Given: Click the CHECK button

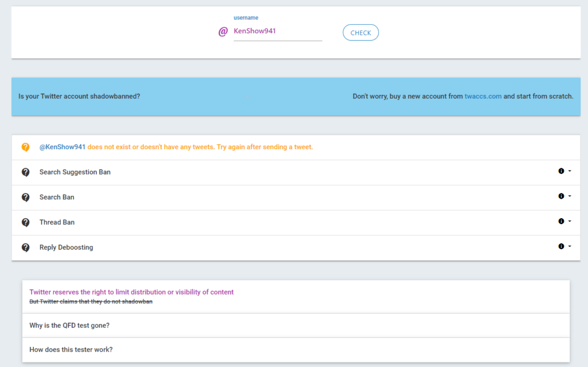Looking at the screenshot, I should tap(361, 33).
